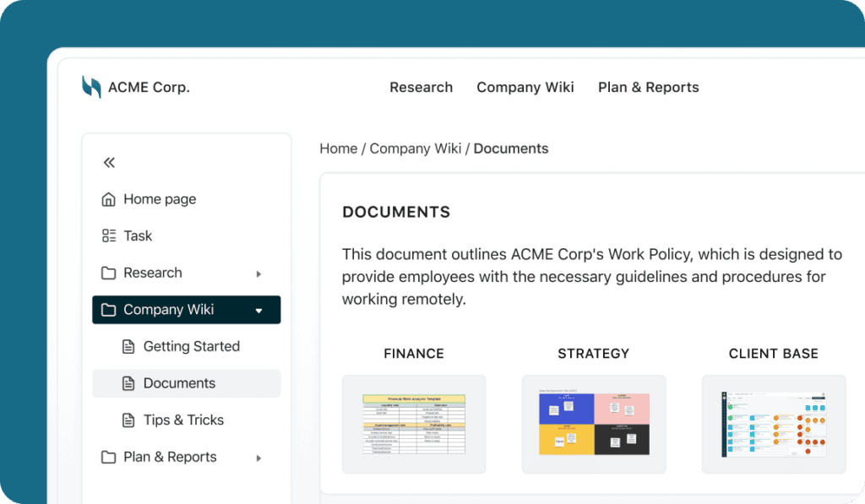This screenshot has width=865, height=504.
Task: Open the Client Base thumbnail
Action: tap(774, 424)
